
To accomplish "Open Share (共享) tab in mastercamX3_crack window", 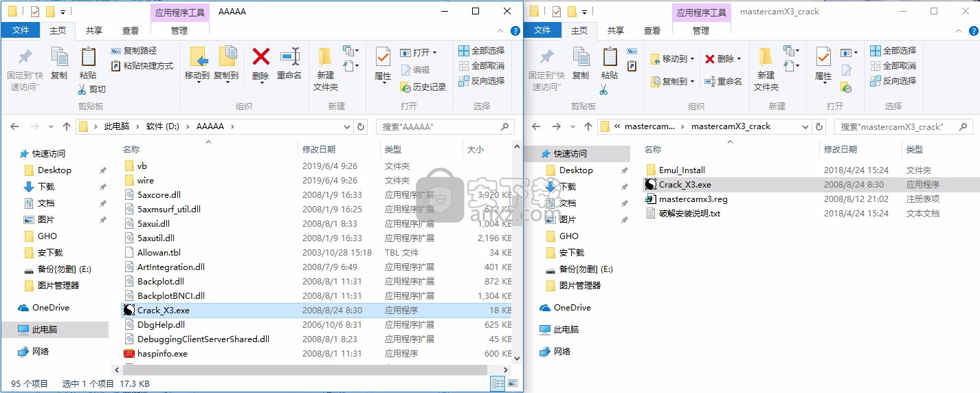I will coord(616,30).
